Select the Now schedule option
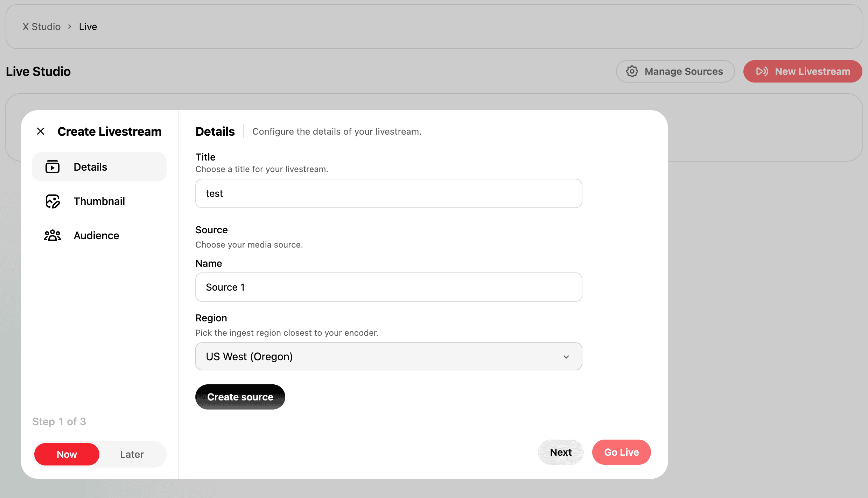 pos(67,454)
